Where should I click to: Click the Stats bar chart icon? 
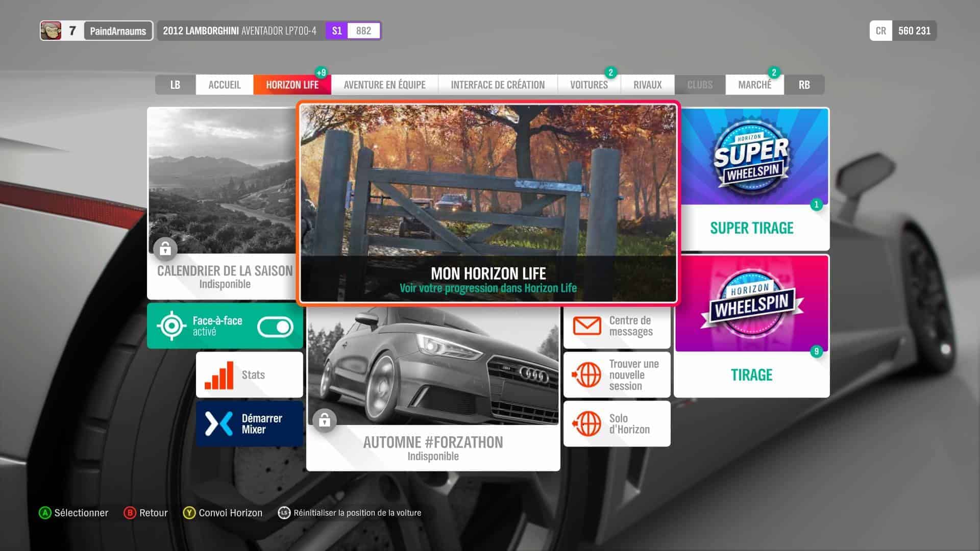coord(219,375)
